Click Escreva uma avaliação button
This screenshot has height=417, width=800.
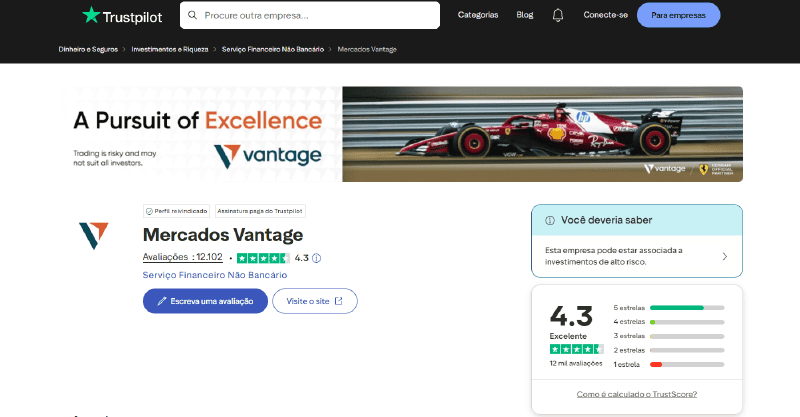(x=205, y=301)
